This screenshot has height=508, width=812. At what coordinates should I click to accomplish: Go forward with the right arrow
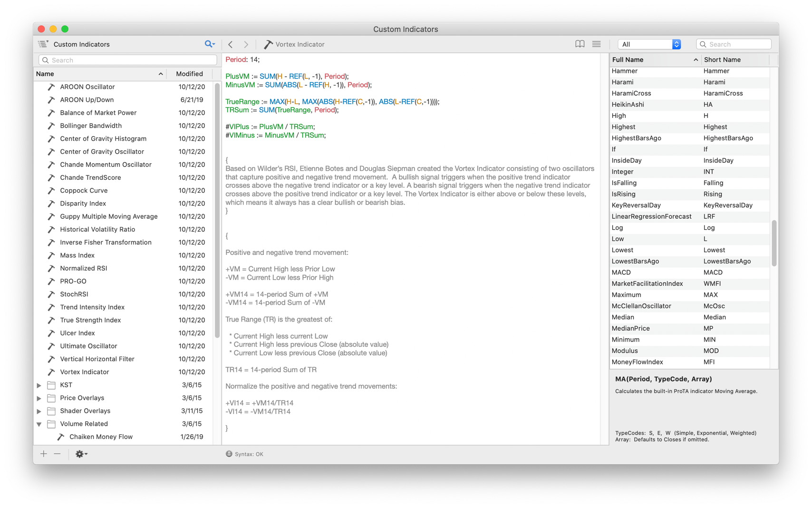pyautogui.click(x=246, y=44)
